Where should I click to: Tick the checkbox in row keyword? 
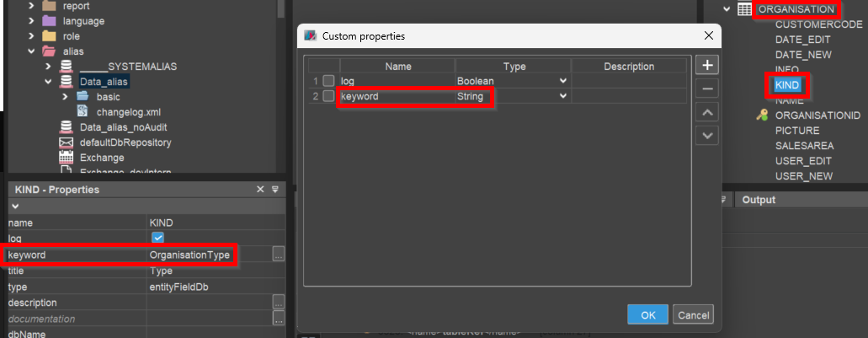tap(329, 96)
